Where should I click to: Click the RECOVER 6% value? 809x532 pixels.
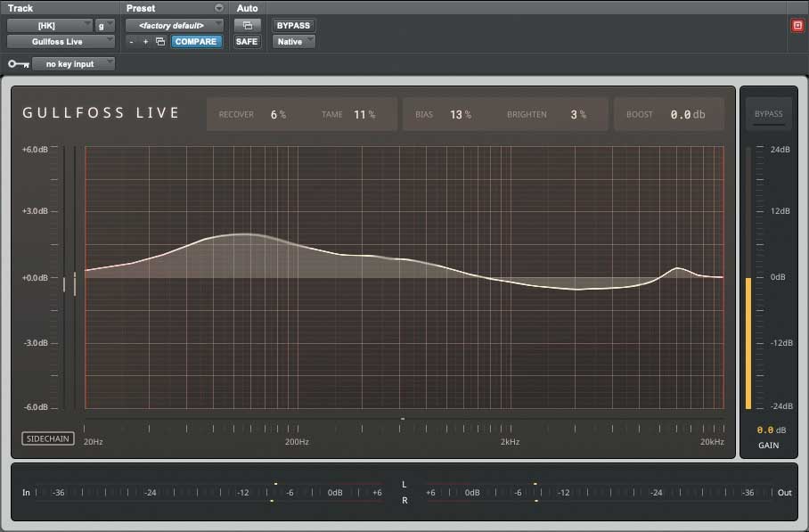coord(278,115)
